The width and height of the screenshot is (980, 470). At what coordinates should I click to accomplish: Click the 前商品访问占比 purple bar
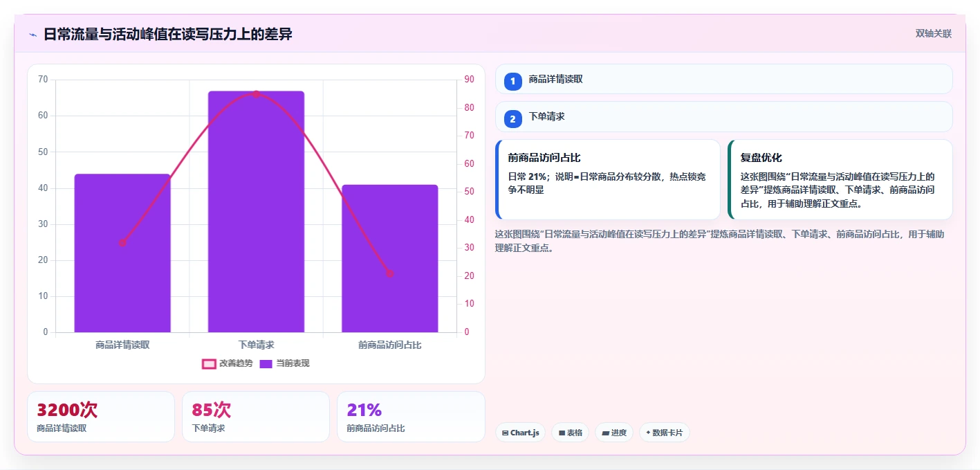pyautogui.click(x=389, y=259)
